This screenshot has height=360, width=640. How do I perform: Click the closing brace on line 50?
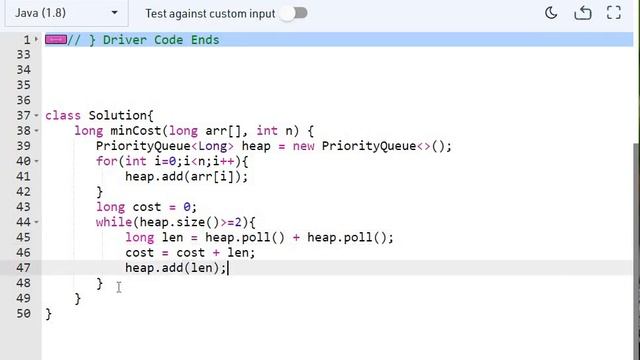(49, 314)
